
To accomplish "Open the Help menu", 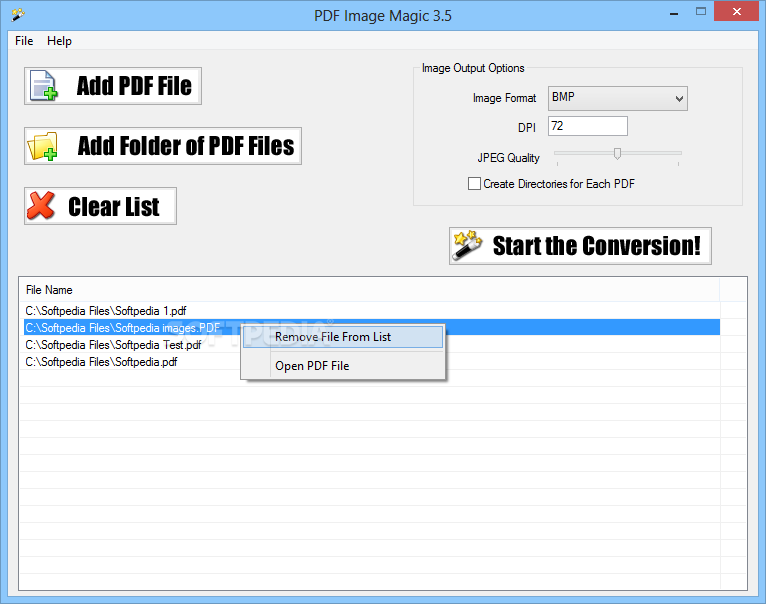I will tap(59, 41).
